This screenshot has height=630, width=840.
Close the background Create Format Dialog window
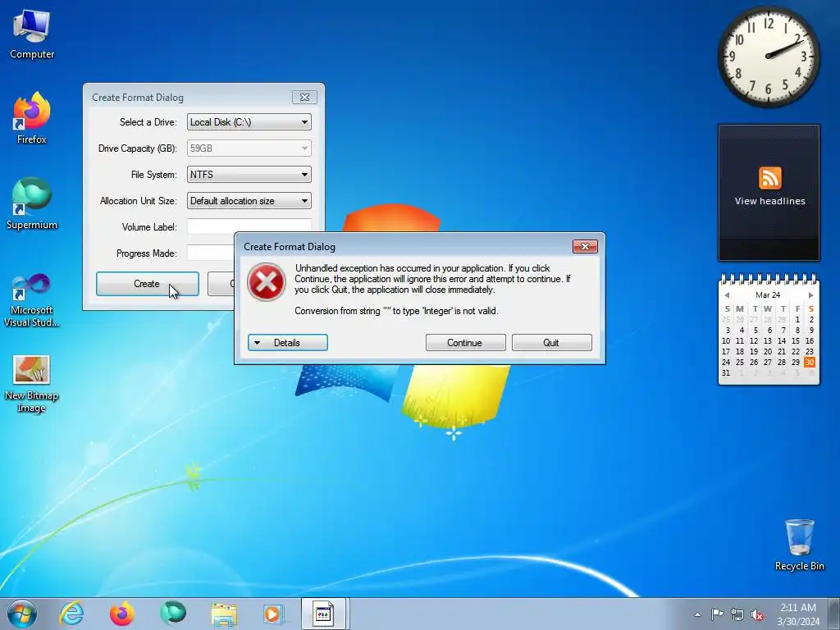point(304,97)
